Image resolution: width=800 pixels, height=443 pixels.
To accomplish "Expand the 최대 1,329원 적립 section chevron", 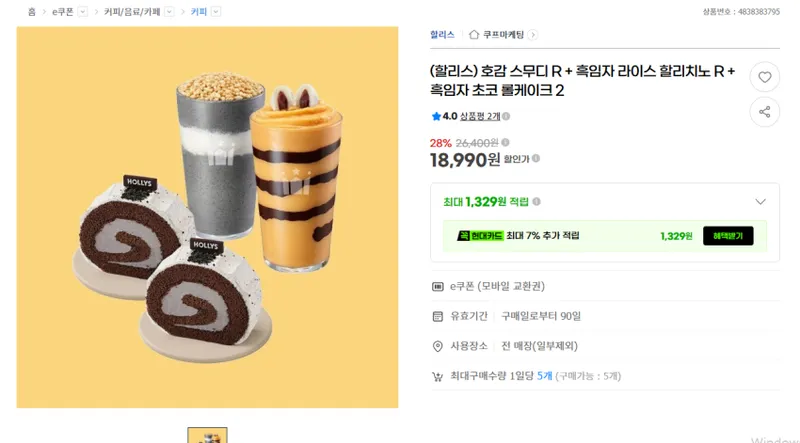I will (760, 202).
